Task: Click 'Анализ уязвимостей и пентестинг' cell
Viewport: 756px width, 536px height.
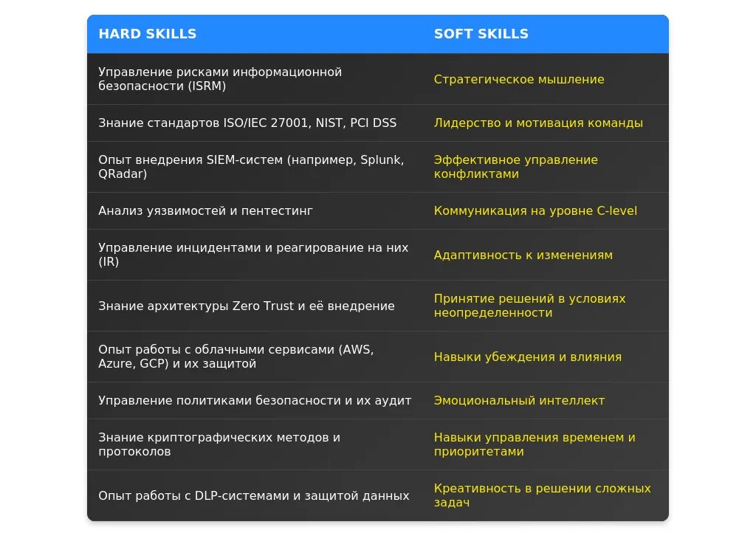Action: pos(255,210)
